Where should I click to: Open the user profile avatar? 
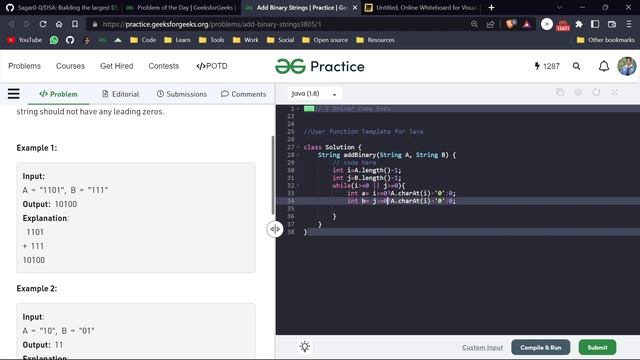point(627,66)
